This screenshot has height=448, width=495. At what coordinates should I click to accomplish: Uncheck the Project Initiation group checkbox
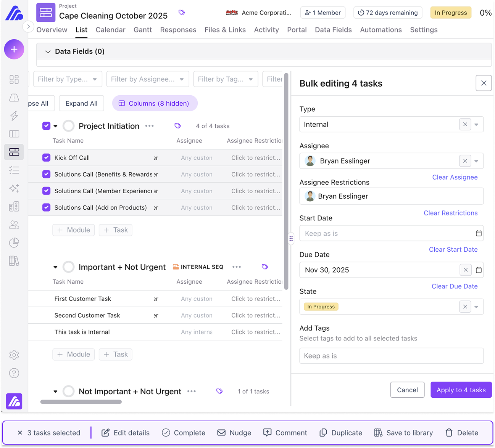point(46,126)
